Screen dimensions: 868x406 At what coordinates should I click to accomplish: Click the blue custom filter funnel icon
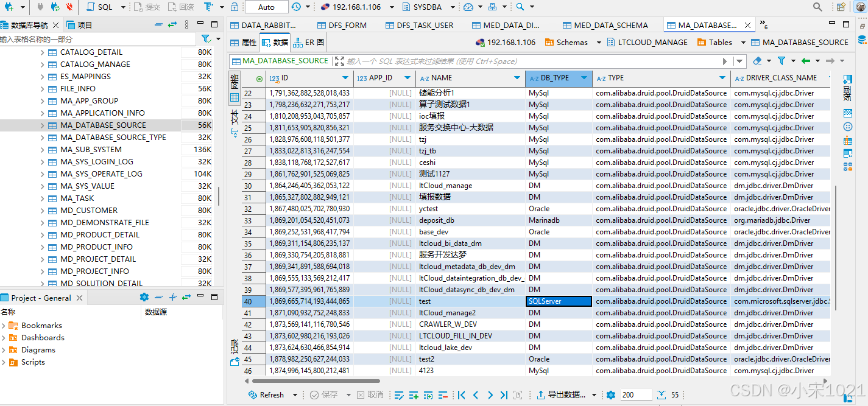coord(782,61)
